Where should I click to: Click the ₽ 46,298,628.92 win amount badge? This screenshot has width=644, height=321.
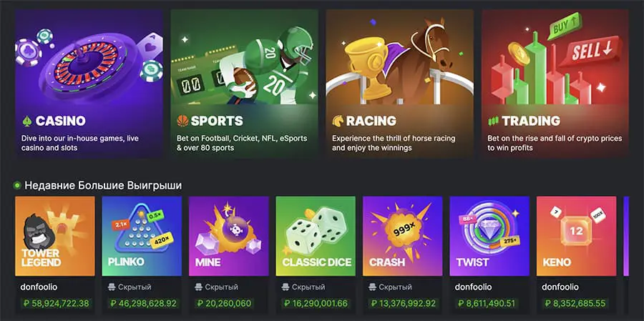click(x=143, y=304)
